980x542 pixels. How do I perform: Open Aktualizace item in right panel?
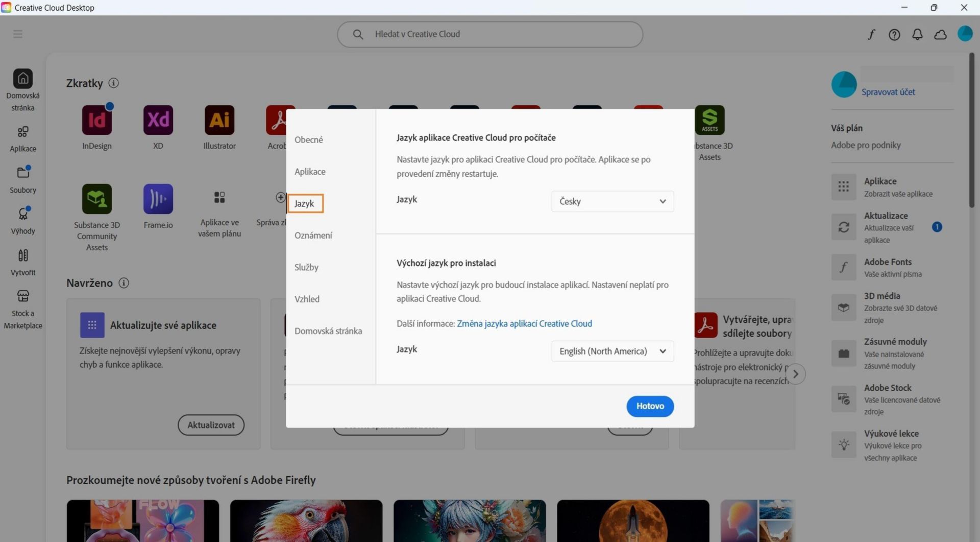click(892, 227)
